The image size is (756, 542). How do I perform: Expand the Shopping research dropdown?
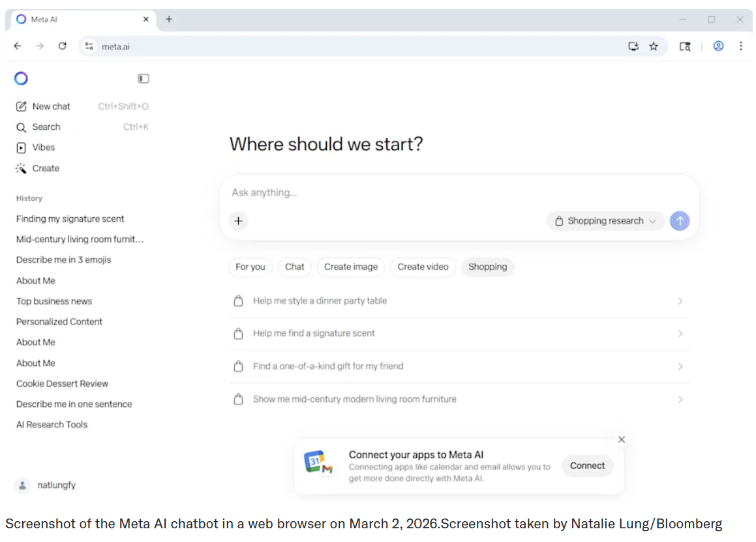pyautogui.click(x=605, y=221)
